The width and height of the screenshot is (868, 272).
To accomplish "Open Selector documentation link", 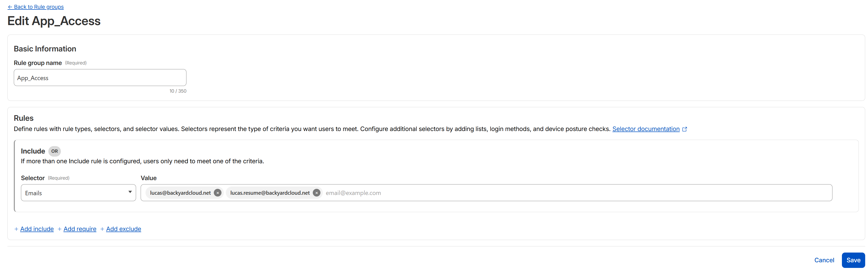I will (646, 129).
